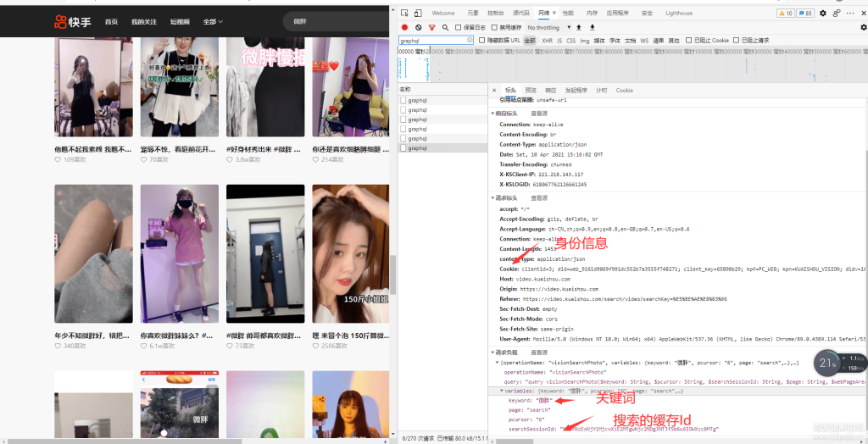Viewport: 868px width, 444px height.
Task: Click the red record network log button
Action: (x=404, y=27)
